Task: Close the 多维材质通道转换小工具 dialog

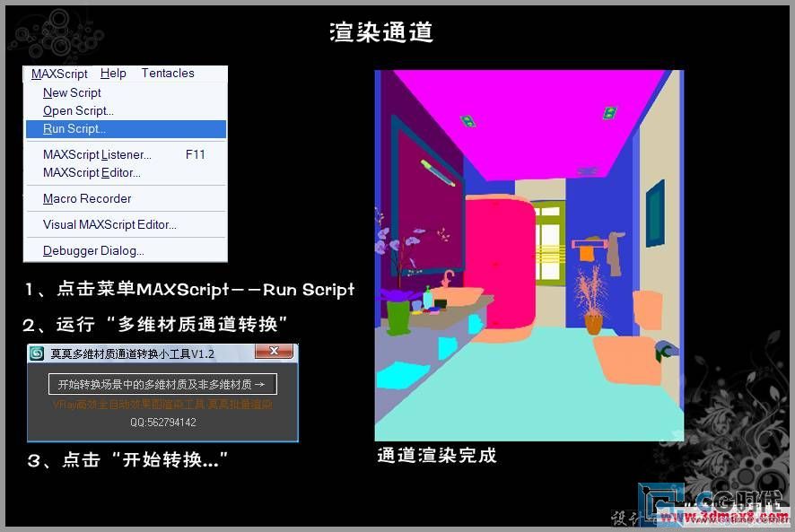Action: [x=274, y=351]
